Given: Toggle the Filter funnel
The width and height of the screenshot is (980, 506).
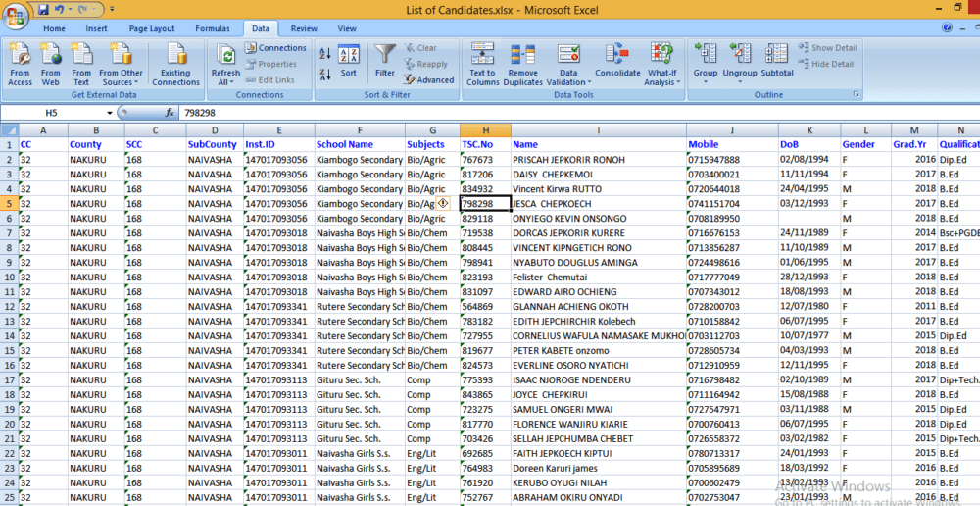Looking at the screenshot, I should click(385, 61).
